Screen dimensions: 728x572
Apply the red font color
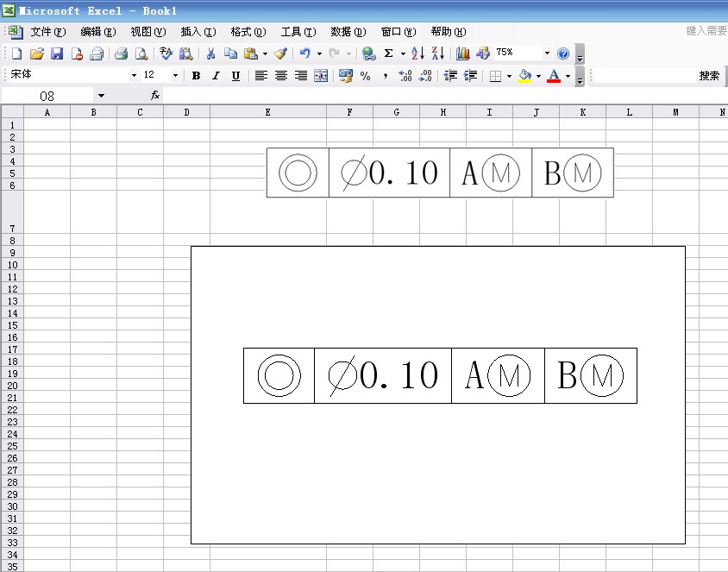coord(554,76)
